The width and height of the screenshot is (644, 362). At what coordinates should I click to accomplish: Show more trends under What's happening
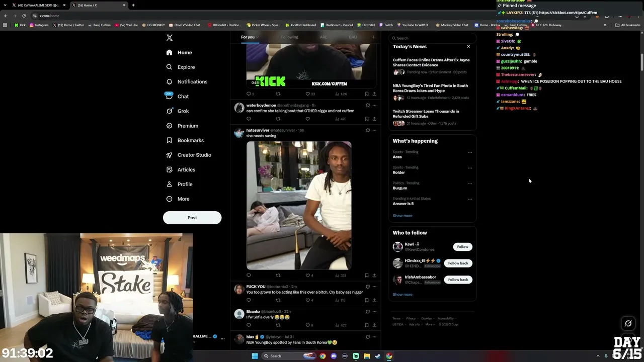tap(403, 216)
